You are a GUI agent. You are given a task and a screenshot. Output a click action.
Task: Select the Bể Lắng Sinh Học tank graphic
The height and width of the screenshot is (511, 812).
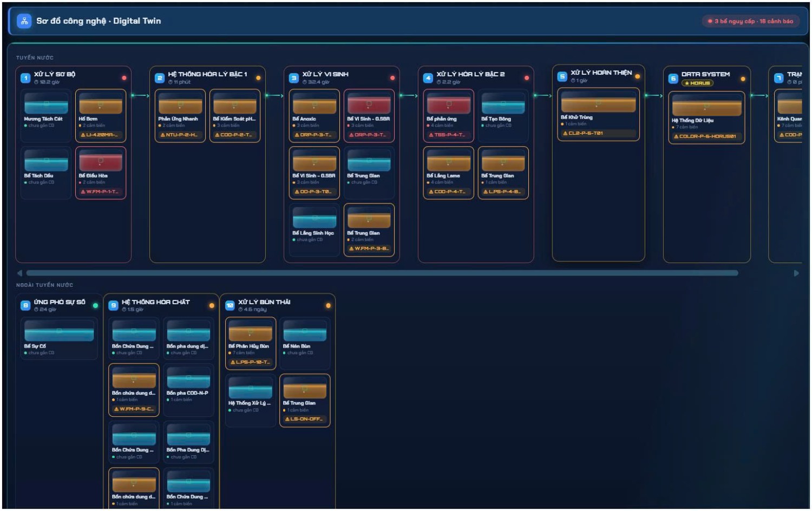(315, 218)
